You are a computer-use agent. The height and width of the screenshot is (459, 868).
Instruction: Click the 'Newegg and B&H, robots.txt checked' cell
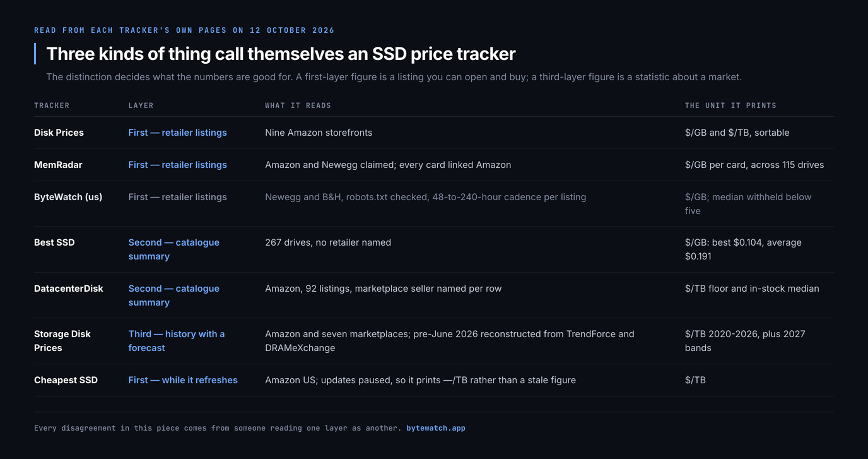pyautogui.click(x=426, y=197)
